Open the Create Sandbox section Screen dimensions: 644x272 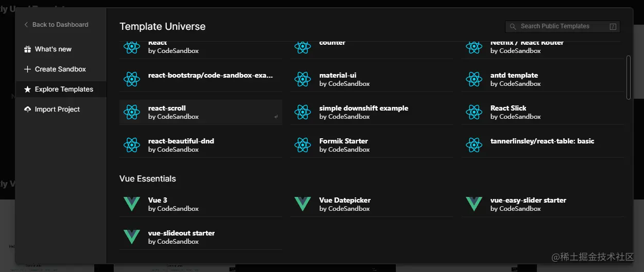(61, 69)
